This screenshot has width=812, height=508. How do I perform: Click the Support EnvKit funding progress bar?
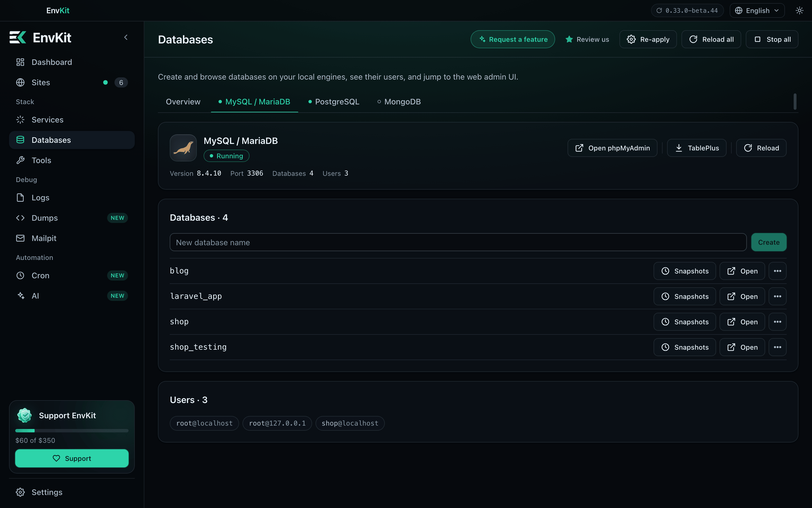click(x=72, y=430)
